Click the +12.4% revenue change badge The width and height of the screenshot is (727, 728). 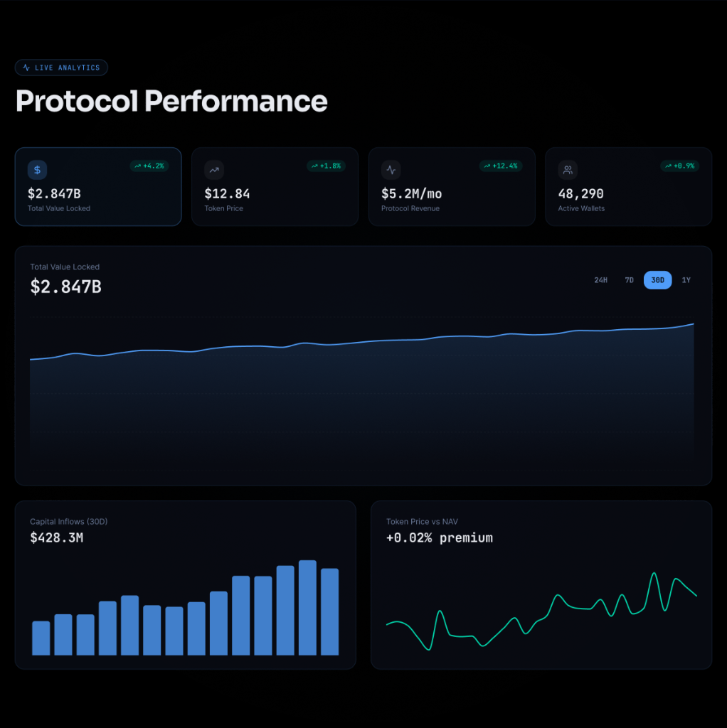click(x=501, y=166)
